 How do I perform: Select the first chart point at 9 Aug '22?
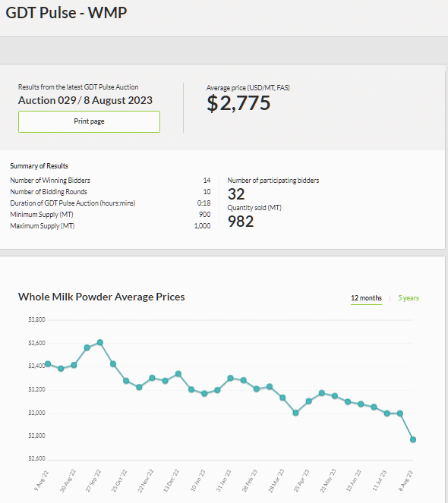tap(48, 363)
